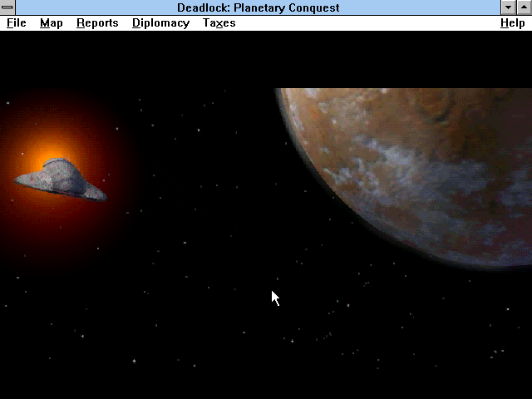Open the Reports menu
Screen dimensions: 532x399
97,23
